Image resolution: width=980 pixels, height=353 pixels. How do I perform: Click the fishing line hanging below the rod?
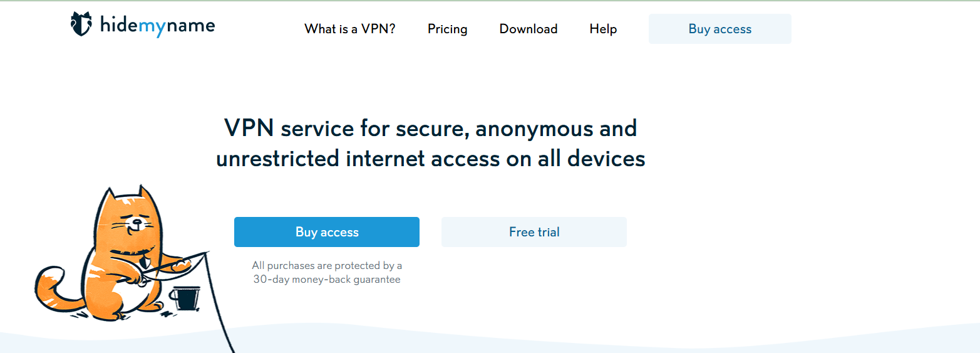click(x=219, y=304)
